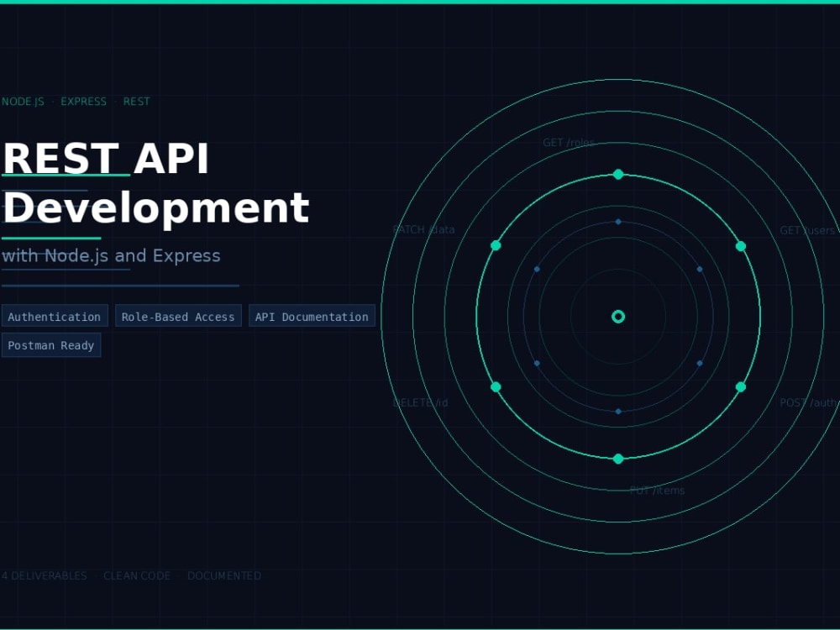This screenshot has width=840, height=630.
Task: Click the 'with Node.js and Express' subtitle
Action: pyautogui.click(x=112, y=255)
